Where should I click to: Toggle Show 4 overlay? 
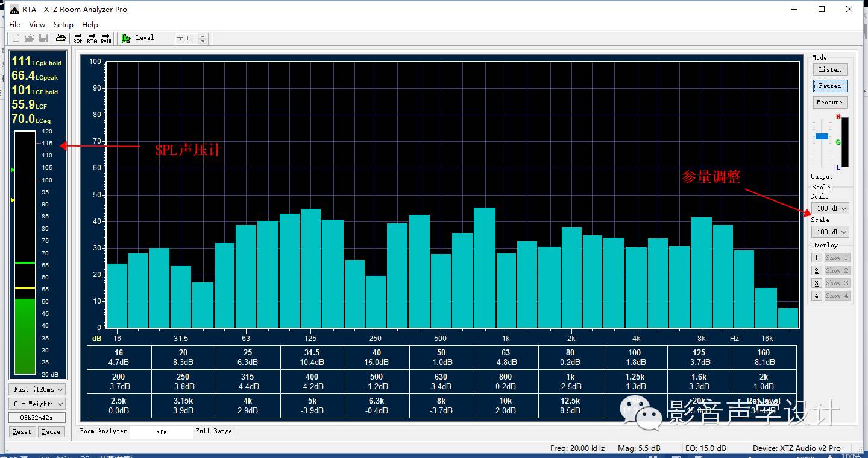point(837,296)
